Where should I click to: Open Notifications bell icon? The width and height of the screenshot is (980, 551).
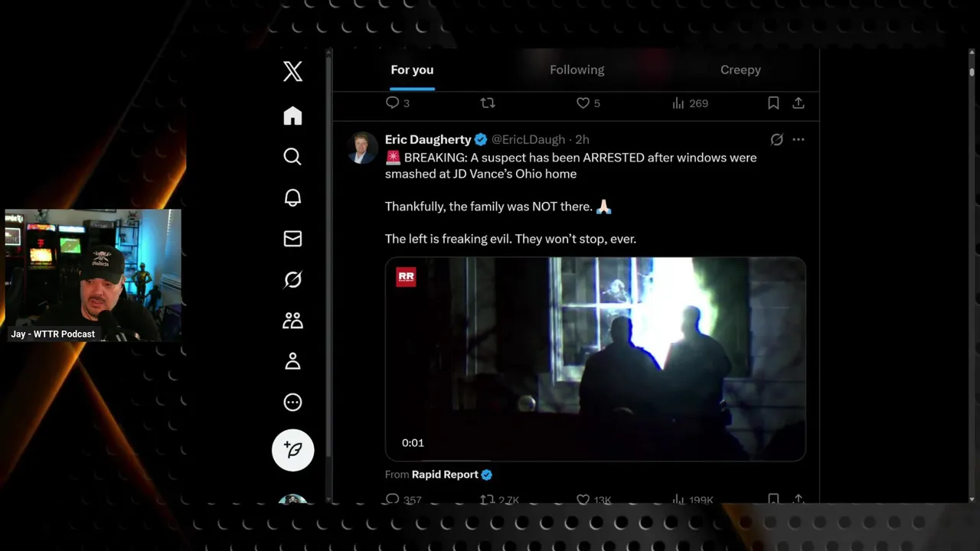292,197
